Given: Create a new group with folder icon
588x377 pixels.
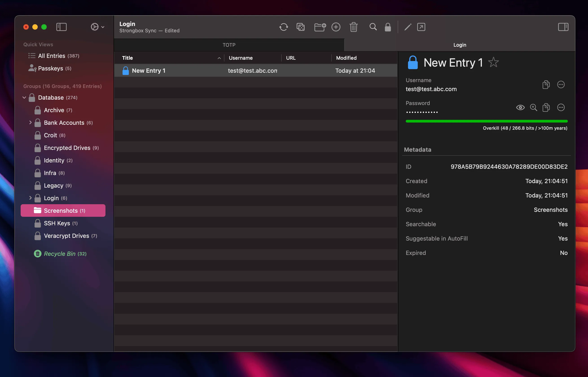Looking at the screenshot, I should point(320,27).
